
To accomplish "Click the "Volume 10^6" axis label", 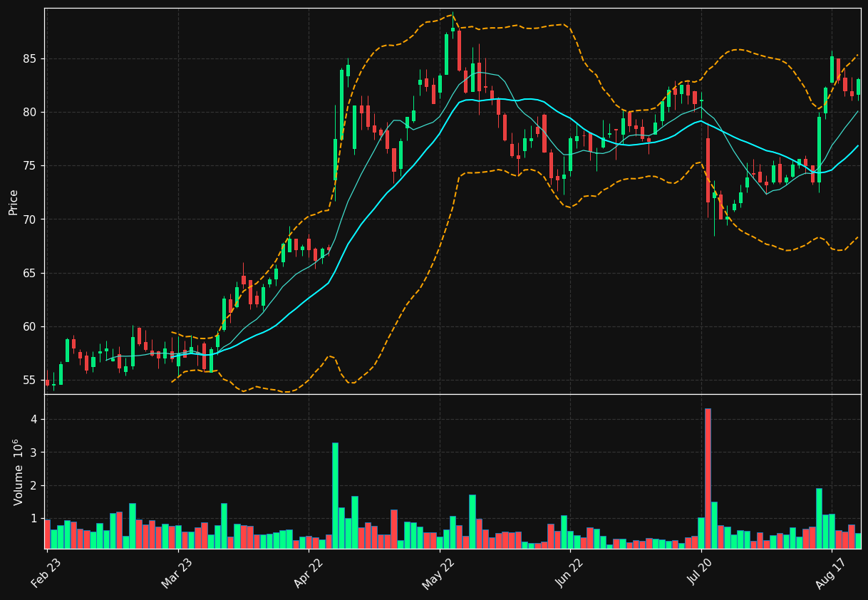I will coord(18,472).
